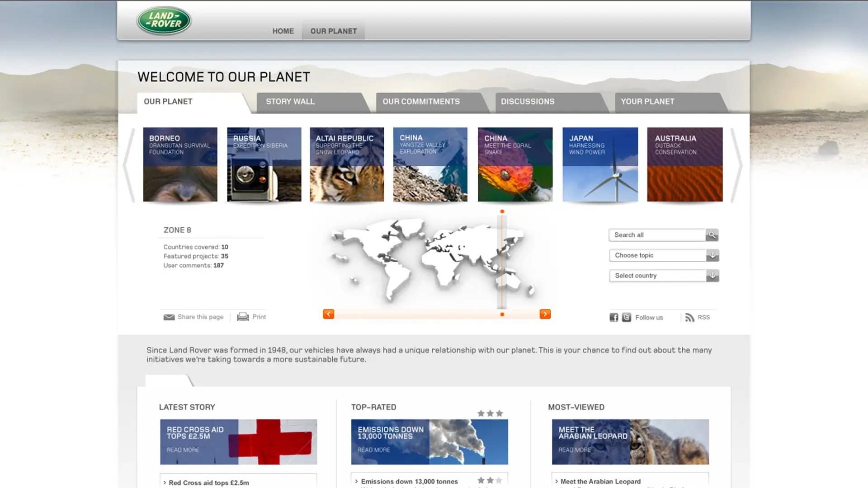Show previous project tiles with left chevron
Screen dimensions: 868x488
point(129,165)
